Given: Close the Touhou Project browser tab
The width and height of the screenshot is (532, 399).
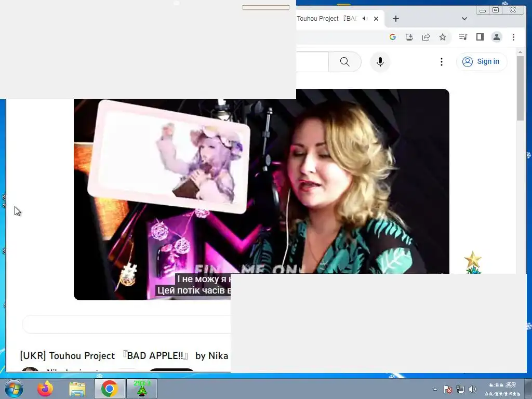Looking at the screenshot, I should point(376,19).
